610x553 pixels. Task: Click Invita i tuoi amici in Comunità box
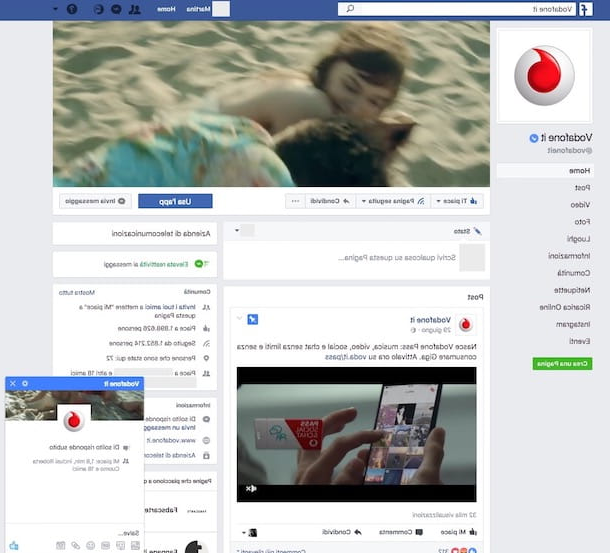click(168, 307)
